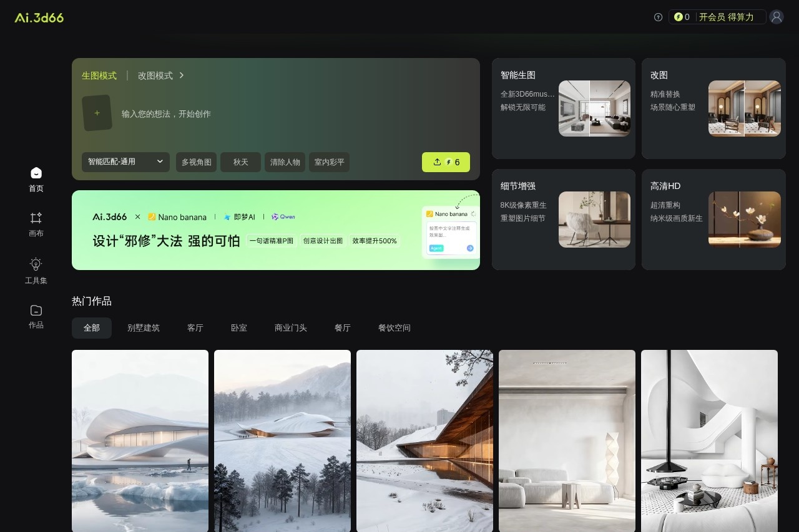The height and width of the screenshot is (532, 799).
Task: Toggle the 清除人物 prompt tag
Action: [285, 162]
